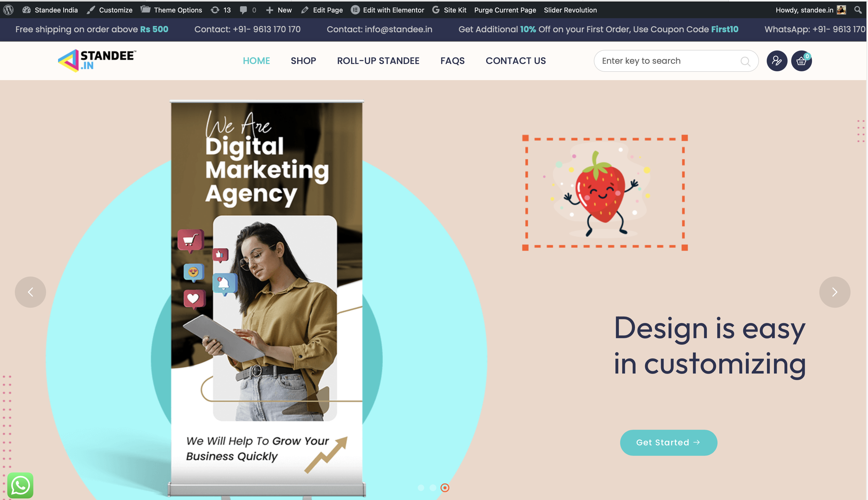Click the Theme Options folder icon
Image resolution: width=868 pixels, height=500 pixels.
click(x=145, y=10)
